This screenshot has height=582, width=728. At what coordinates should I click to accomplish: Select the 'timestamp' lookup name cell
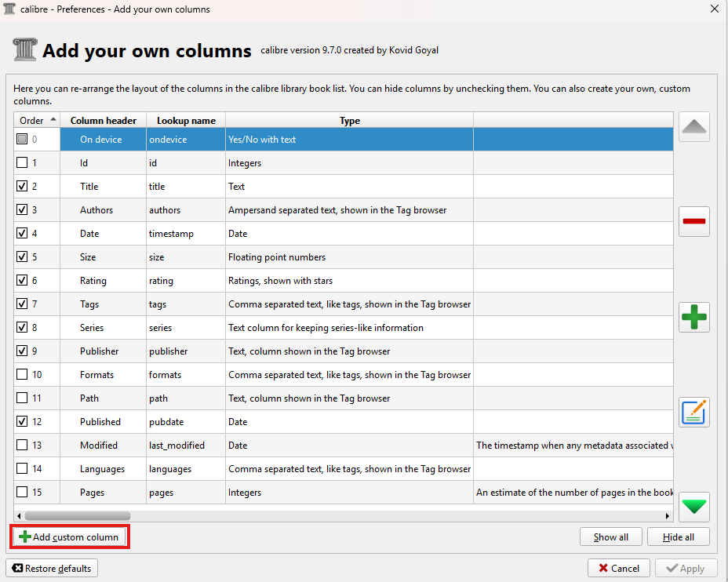click(x=186, y=234)
